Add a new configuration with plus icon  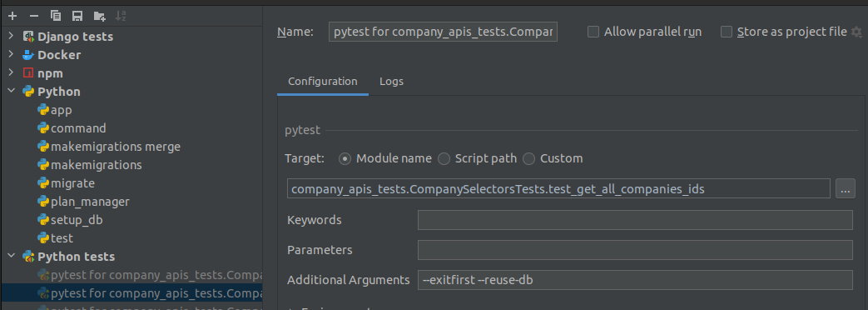12,16
